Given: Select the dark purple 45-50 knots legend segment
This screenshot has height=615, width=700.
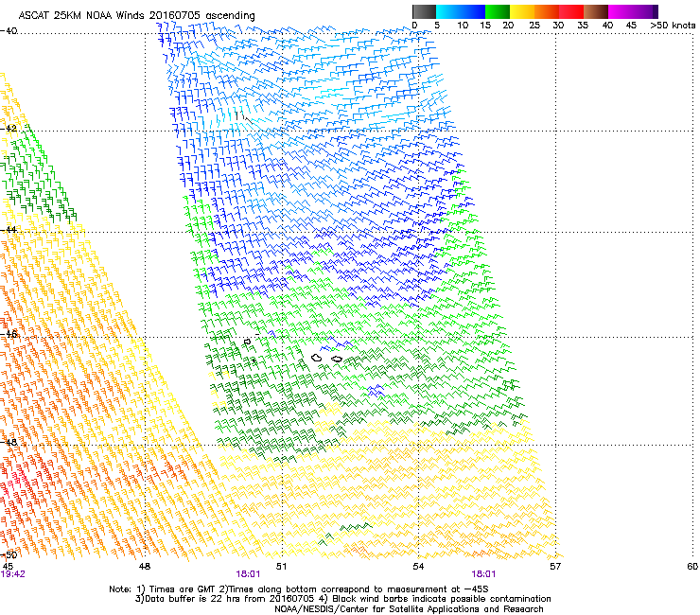Looking at the screenshot, I should point(645,11).
